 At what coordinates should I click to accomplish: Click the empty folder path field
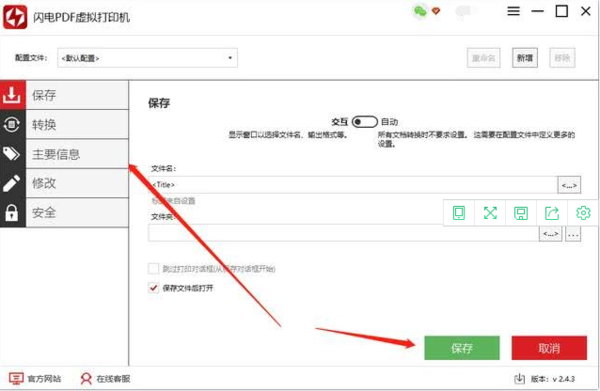(x=343, y=233)
